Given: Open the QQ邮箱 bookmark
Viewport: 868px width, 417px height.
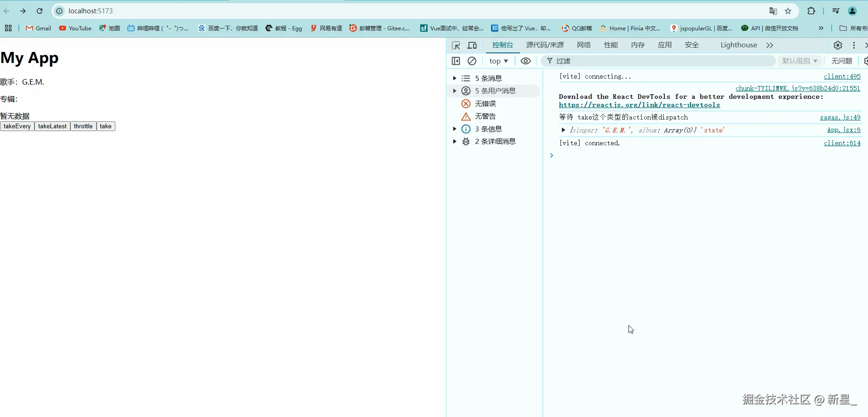Looking at the screenshot, I should tap(577, 28).
